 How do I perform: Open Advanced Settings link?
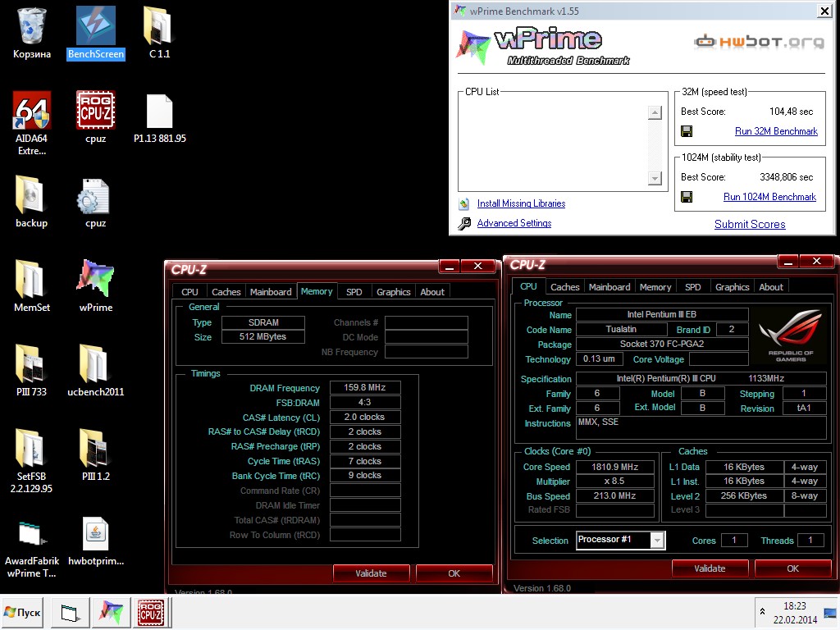coord(514,223)
